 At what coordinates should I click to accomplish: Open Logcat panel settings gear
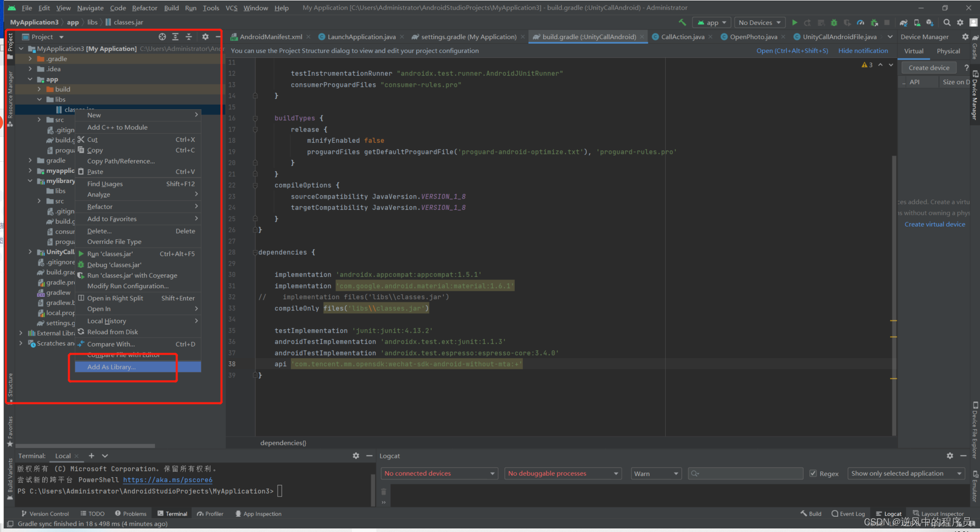950,456
